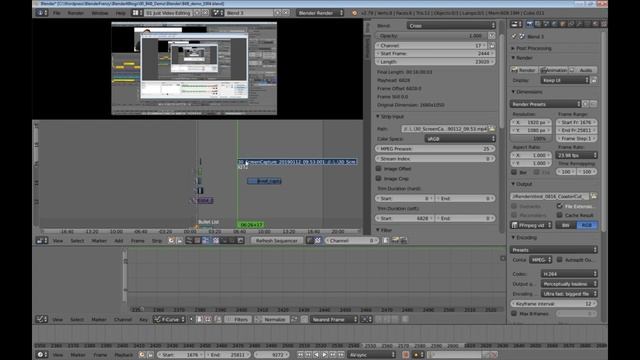Jump to first frame playback icon
640x360 pixels.
300,355
